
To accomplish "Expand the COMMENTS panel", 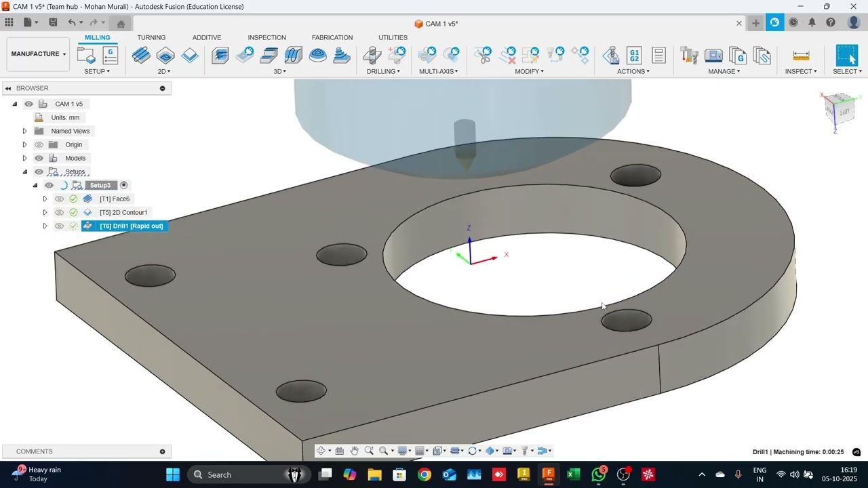I will point(162,451).
